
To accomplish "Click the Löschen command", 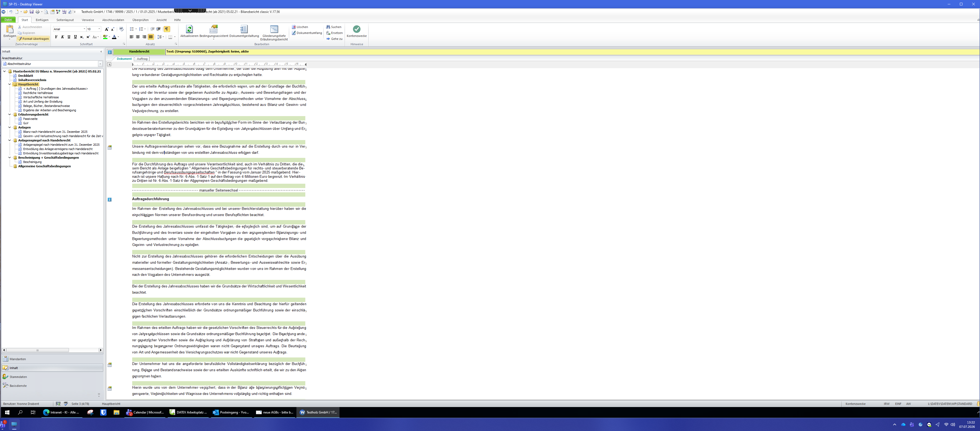I will click(300, 27).
